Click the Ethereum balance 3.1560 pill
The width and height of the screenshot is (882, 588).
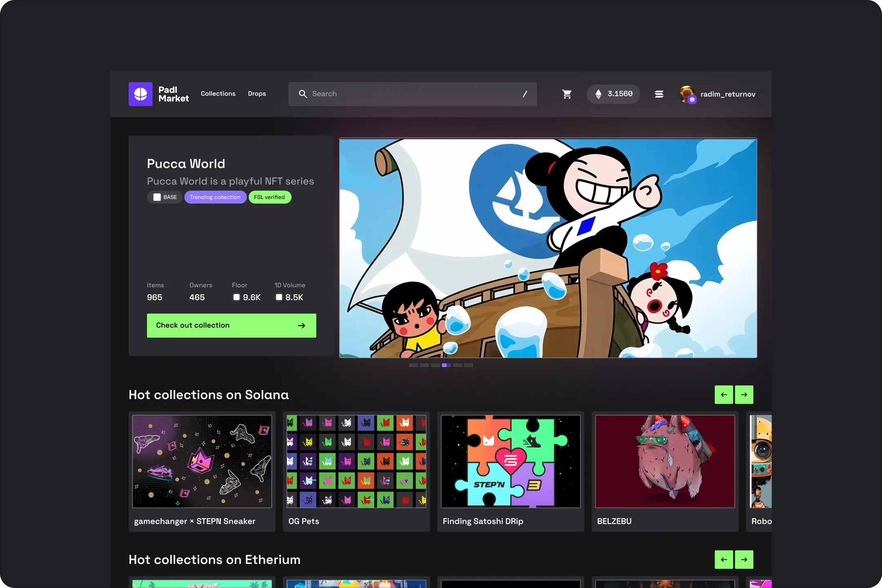point(613,94)
